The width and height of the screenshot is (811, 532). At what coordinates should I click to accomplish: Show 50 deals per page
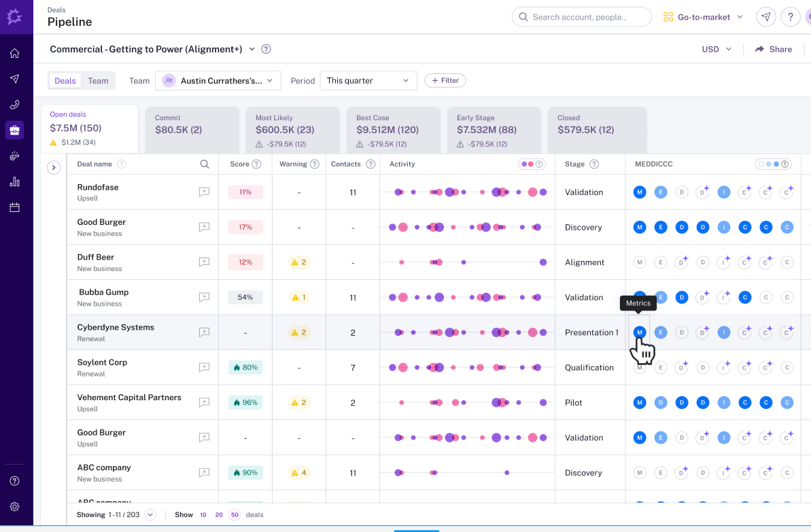pyautogui.click(x=235, y=515)
